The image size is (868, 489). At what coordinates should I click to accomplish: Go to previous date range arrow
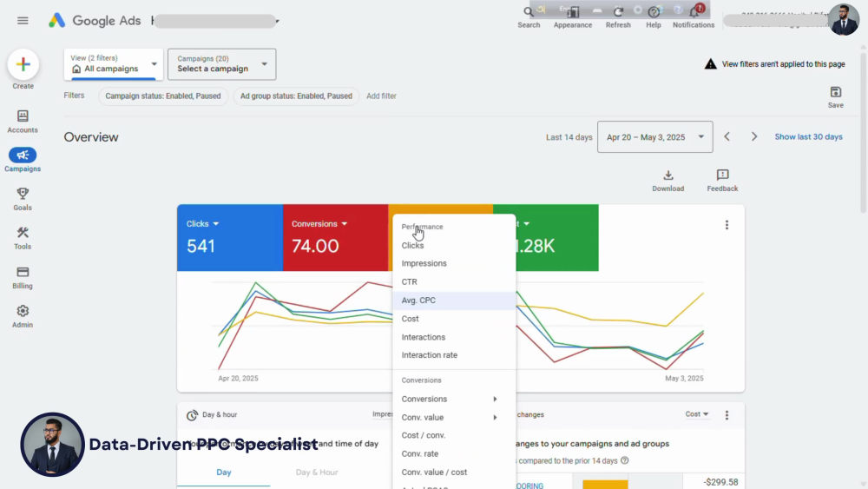click(727, 136)
